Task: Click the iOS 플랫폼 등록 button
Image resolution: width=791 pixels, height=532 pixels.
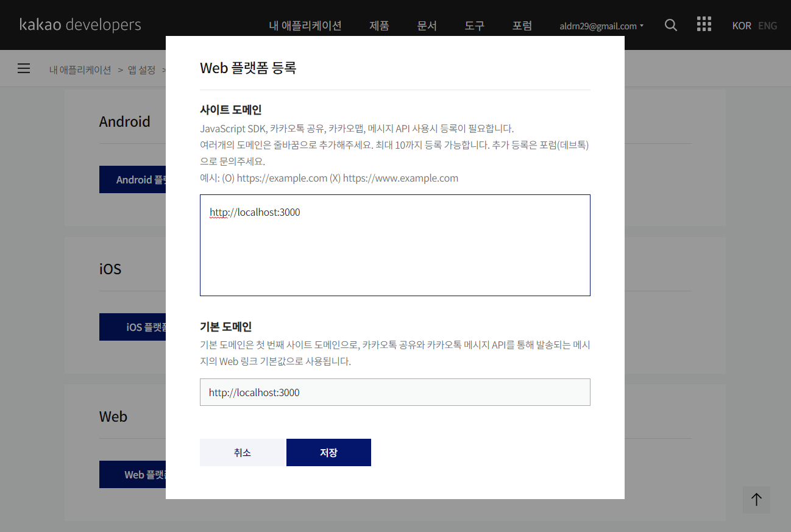Action: pyautogui.click(x=132, y=327)
